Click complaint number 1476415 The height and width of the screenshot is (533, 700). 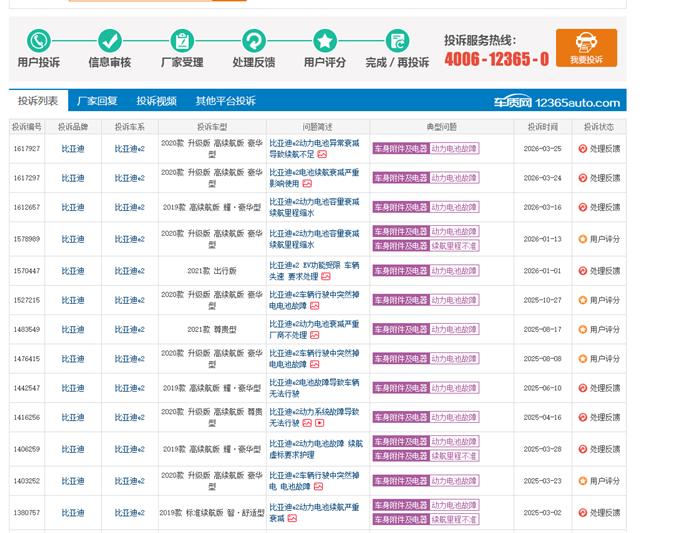(x=27, y=359)
